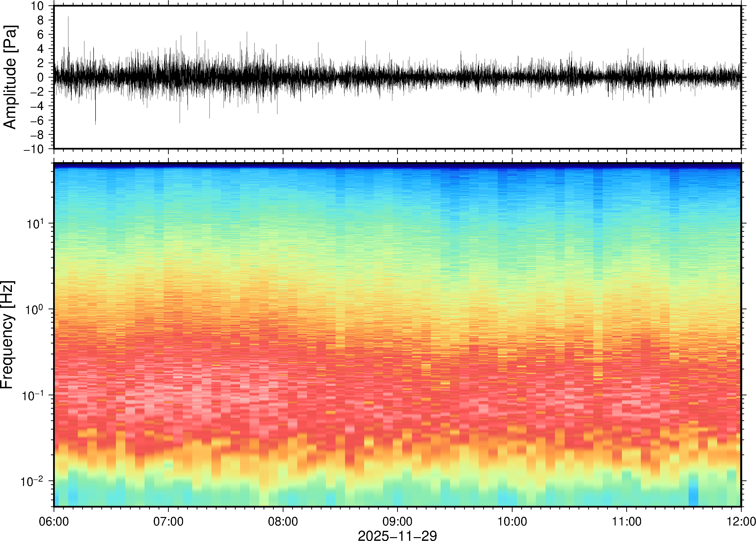Click the 10⁻¹ frequency tick label
Screen dimensions: 756x541
tap(33, 395)
